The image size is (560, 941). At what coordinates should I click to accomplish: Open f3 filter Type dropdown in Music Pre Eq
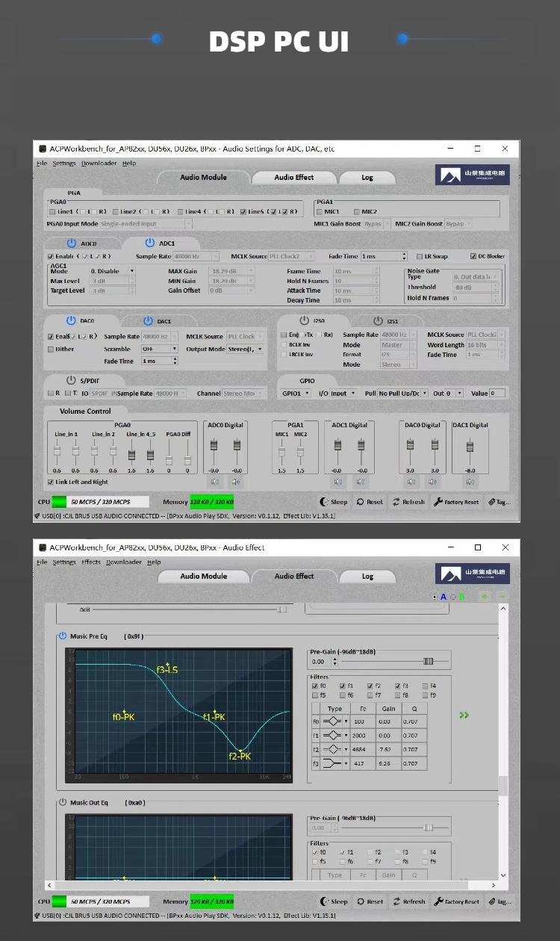click(346, 763)
